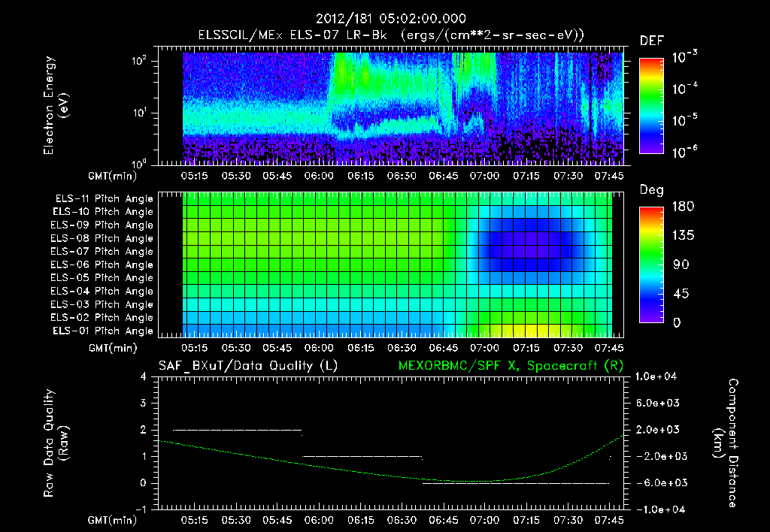This screenshot has width=770, height=532.
Task: Click SAF_BXuT/Data Quality (L) legend text
Action: [x=248, y=366]
